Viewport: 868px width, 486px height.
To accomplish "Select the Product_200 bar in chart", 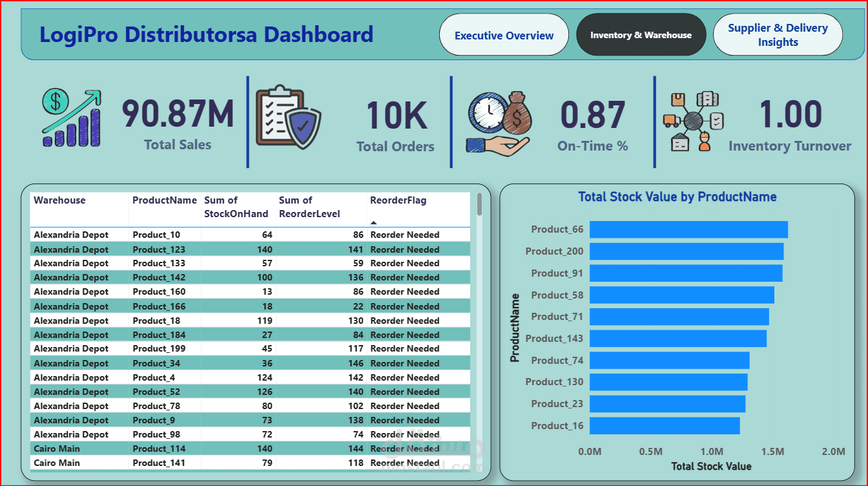I will click(x=687, y=251).
